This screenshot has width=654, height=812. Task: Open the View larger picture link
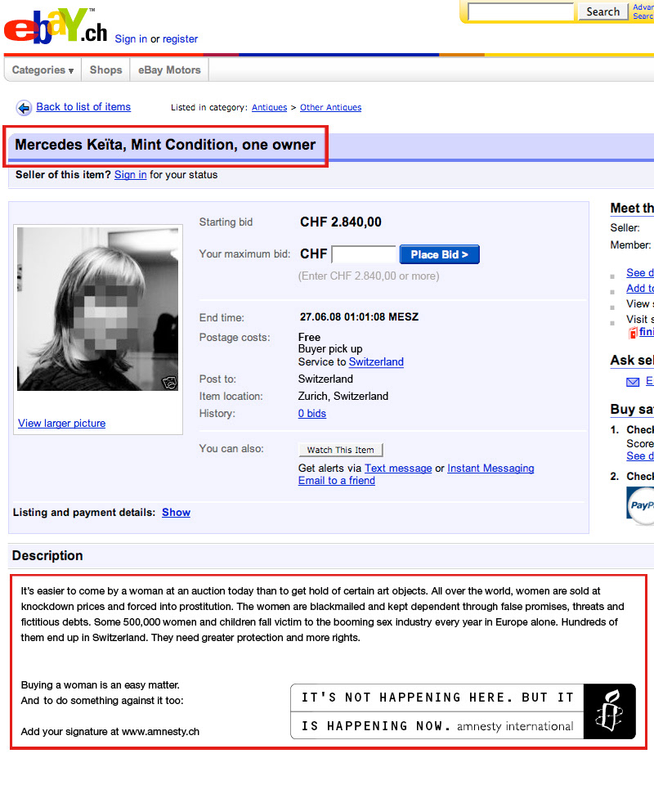coord(61,423)
